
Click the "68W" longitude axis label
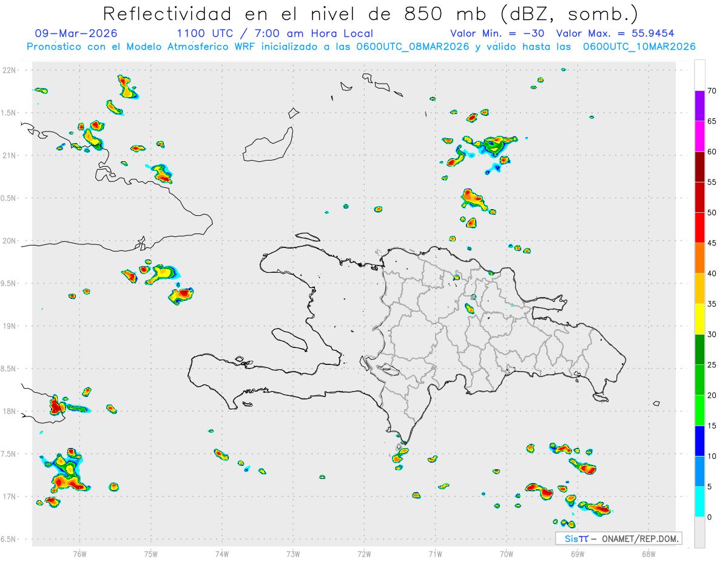pyautogui.click(x=649, y=554)
